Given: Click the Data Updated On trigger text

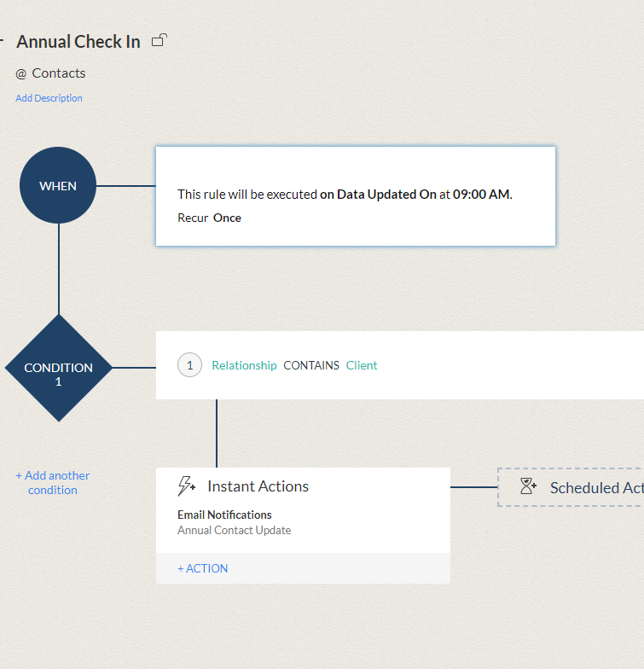Looking at the screenshot, I should (x=386, y=195).
